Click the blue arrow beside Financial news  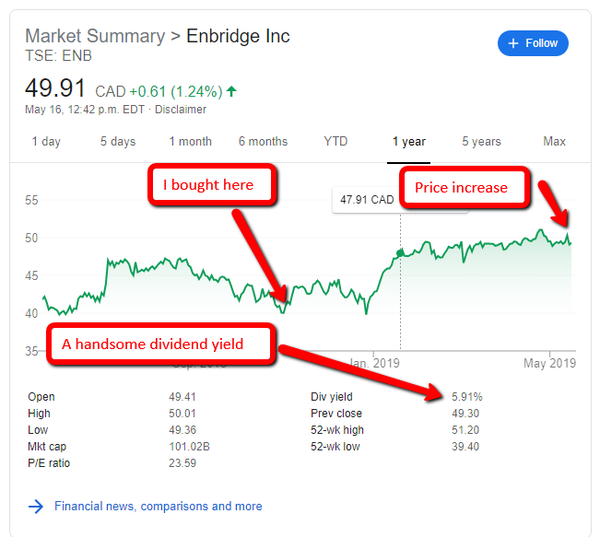point(36,506)
